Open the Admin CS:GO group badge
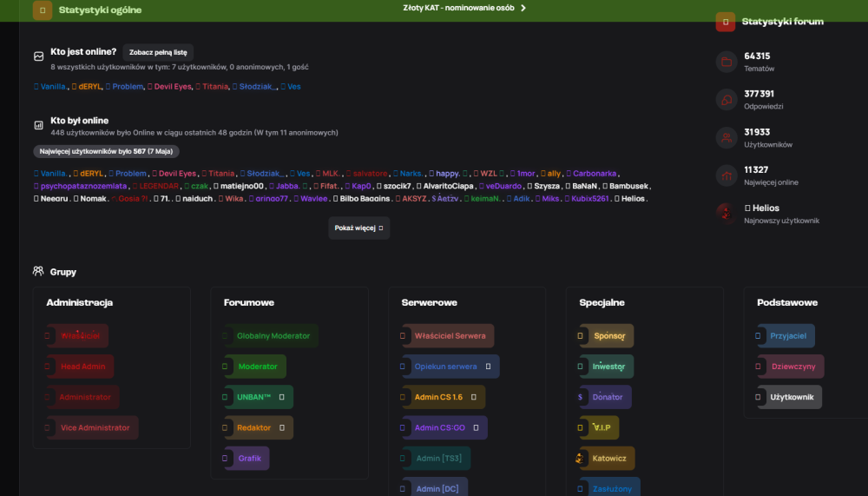Image resolution: width=868 pixels, height=496 pixels. click(444, 428)
